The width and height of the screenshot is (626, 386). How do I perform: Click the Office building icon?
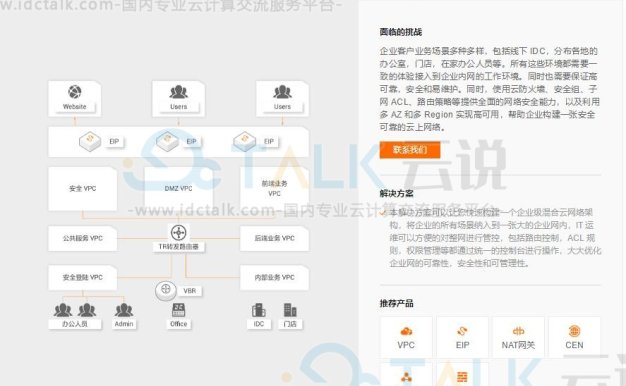pyautogui.click(x=178, y=310)
